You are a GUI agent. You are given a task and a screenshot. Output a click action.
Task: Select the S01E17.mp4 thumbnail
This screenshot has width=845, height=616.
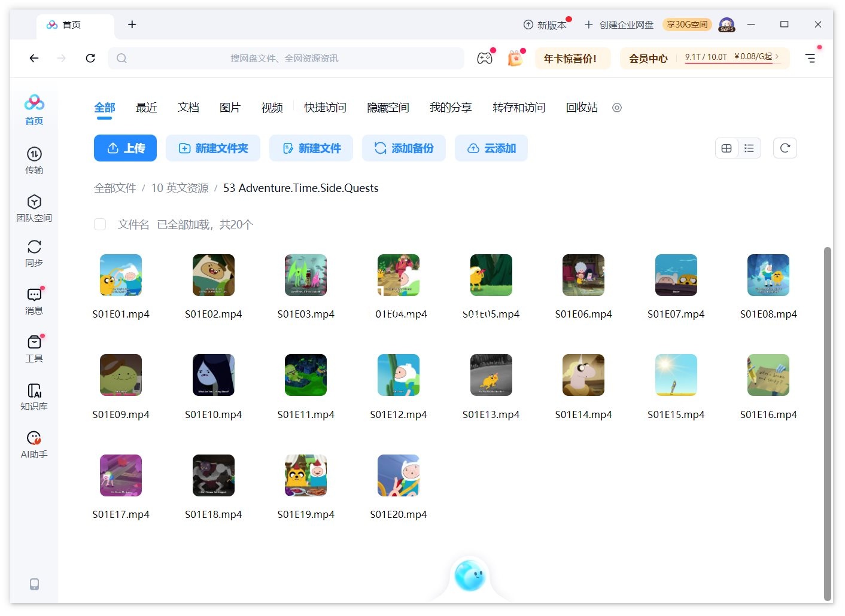coord(121,475)
